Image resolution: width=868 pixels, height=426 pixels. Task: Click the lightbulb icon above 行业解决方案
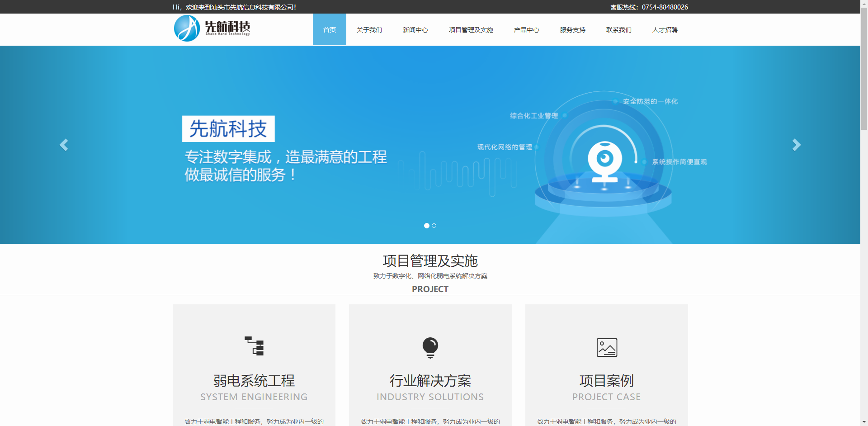[x=430, y=347]
